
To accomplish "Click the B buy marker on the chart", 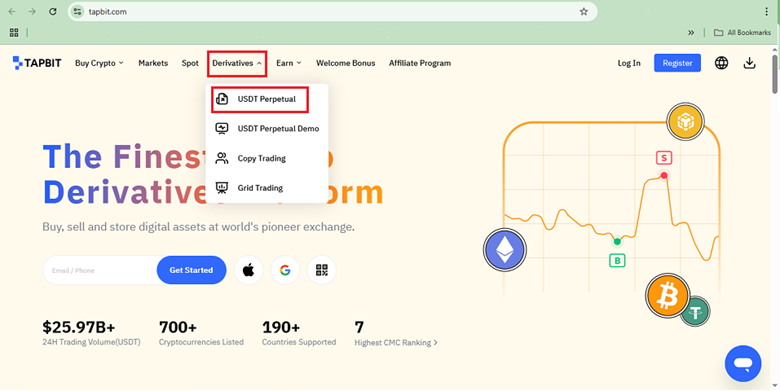I will 617,260.
